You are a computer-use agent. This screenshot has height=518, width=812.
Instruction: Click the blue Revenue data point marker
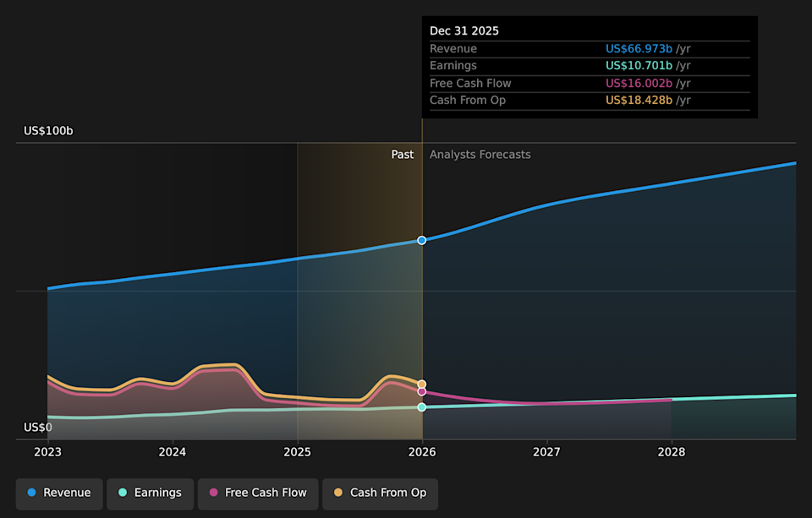pos(421,240)
